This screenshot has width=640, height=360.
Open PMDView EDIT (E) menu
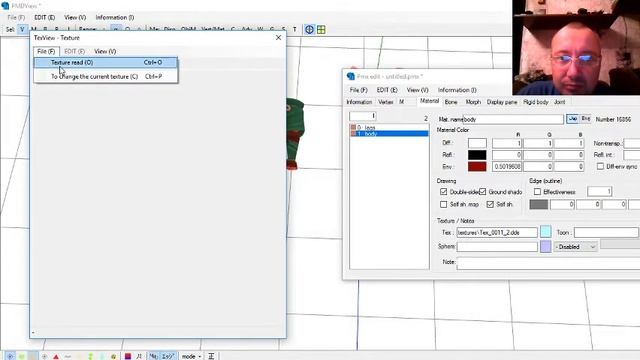pos(44,18)
